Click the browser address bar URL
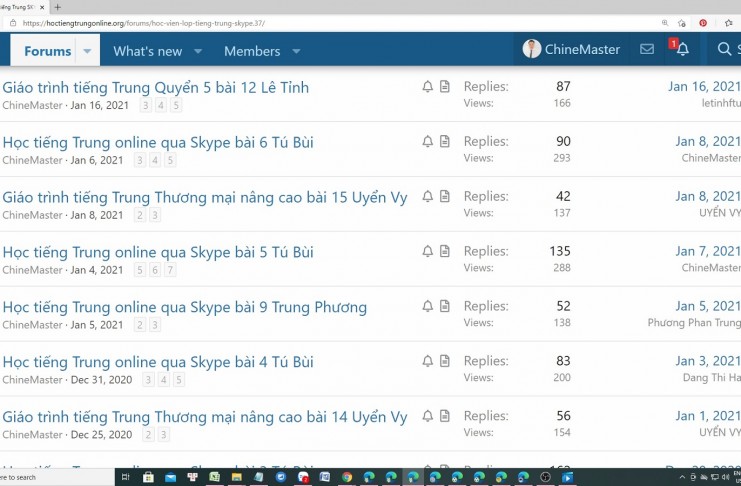The image size is (741, 486). click(x=144, y=23)
